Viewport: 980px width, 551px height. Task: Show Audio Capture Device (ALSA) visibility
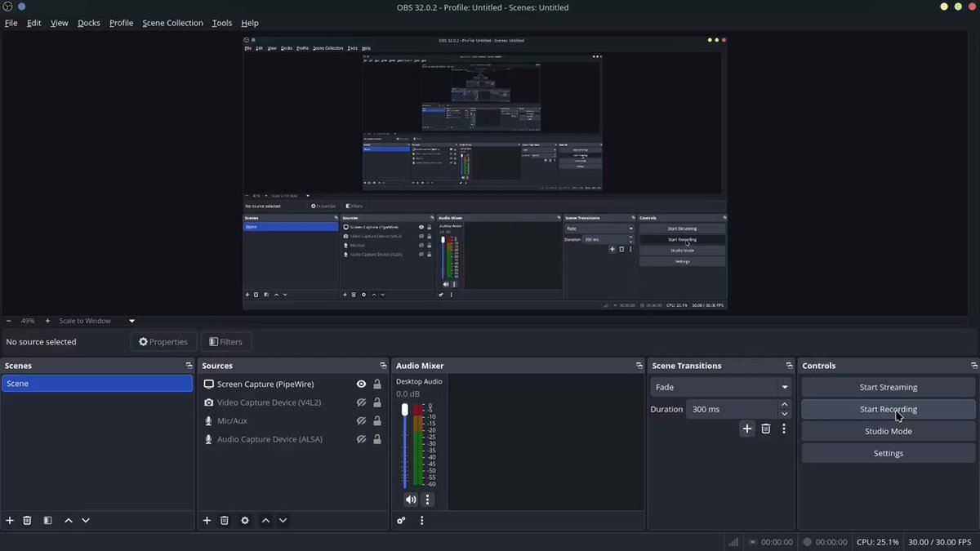[x=361, y=439]
